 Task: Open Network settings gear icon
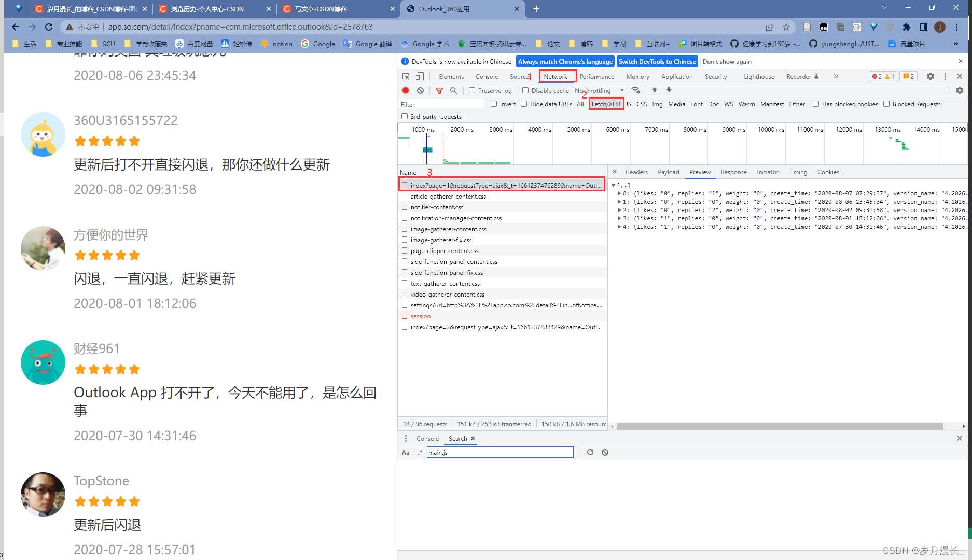coord(960,90)
